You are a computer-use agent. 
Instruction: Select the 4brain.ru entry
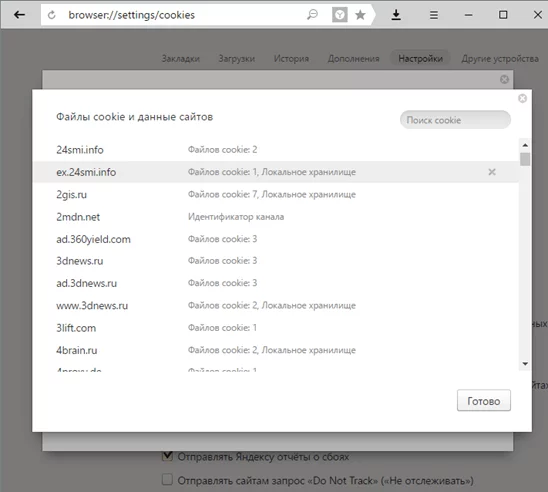pyautogui.click(x=275, y=350)
